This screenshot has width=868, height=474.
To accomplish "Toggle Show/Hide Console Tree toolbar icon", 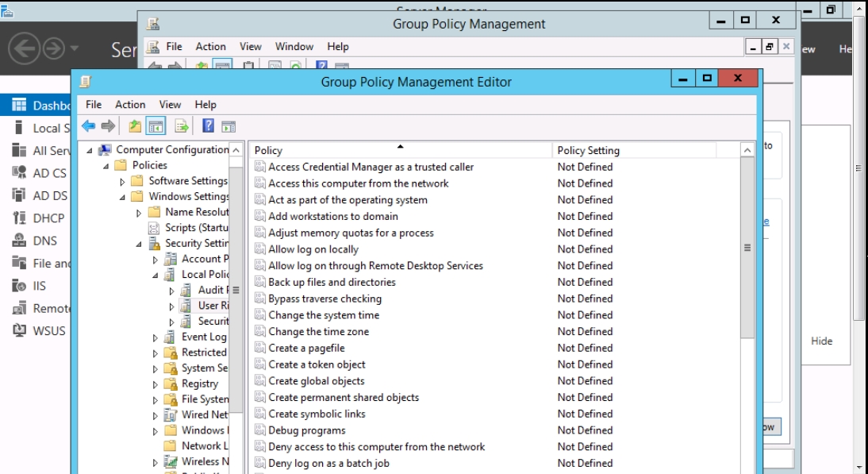I will 156,126.
